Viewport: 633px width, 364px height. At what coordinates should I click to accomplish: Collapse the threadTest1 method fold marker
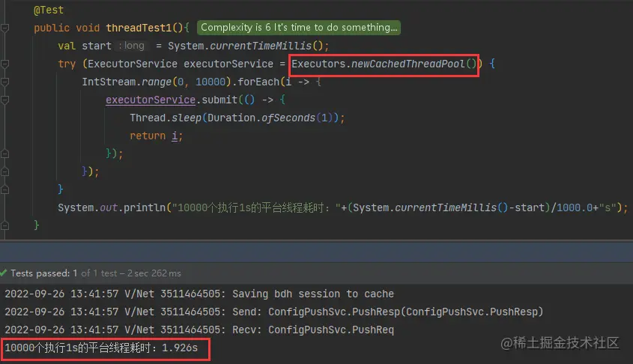tap(4, 28)
